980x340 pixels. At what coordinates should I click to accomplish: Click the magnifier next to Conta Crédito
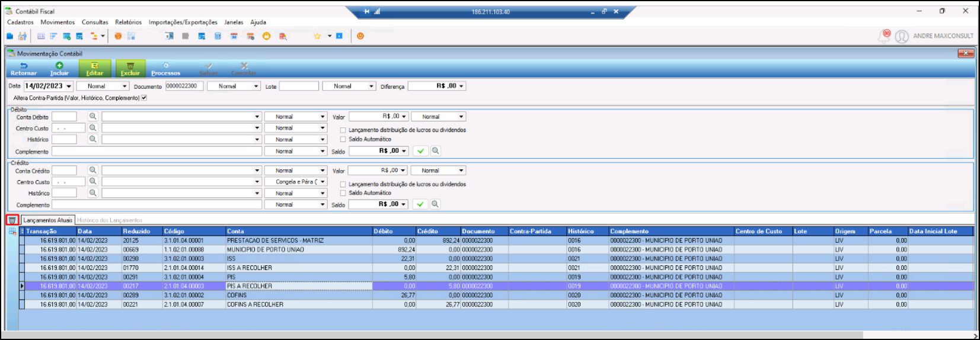pos(92,171)
